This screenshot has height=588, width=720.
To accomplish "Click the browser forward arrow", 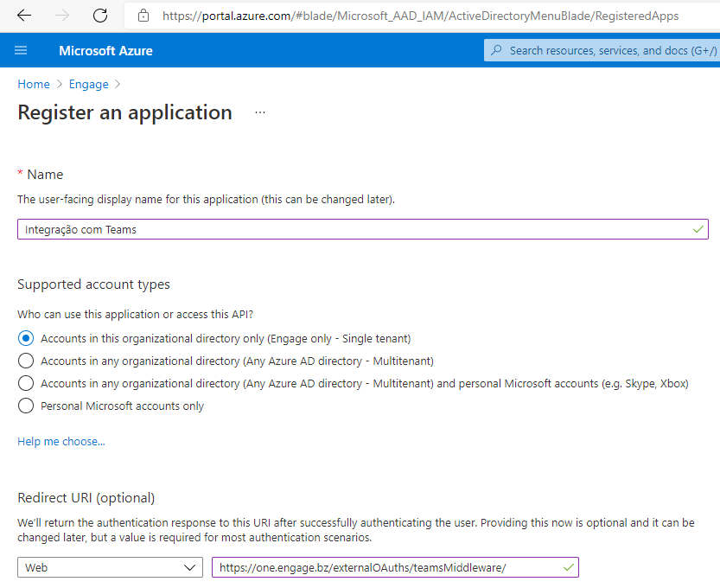I will tap(62, 16).
